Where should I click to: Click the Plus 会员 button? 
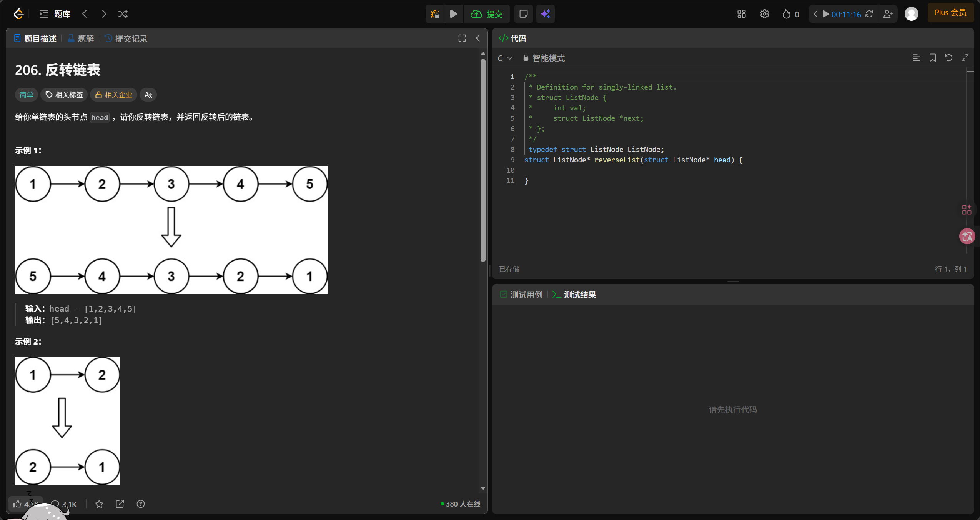950,13
